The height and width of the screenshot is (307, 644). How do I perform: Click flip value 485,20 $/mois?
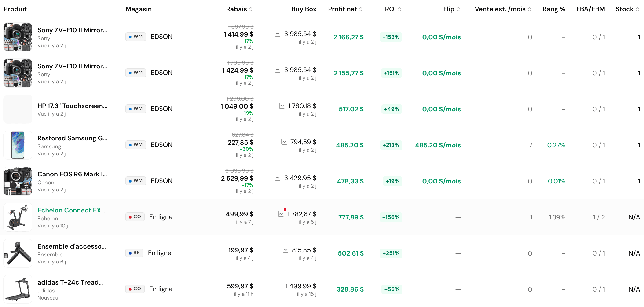(438, 145)
